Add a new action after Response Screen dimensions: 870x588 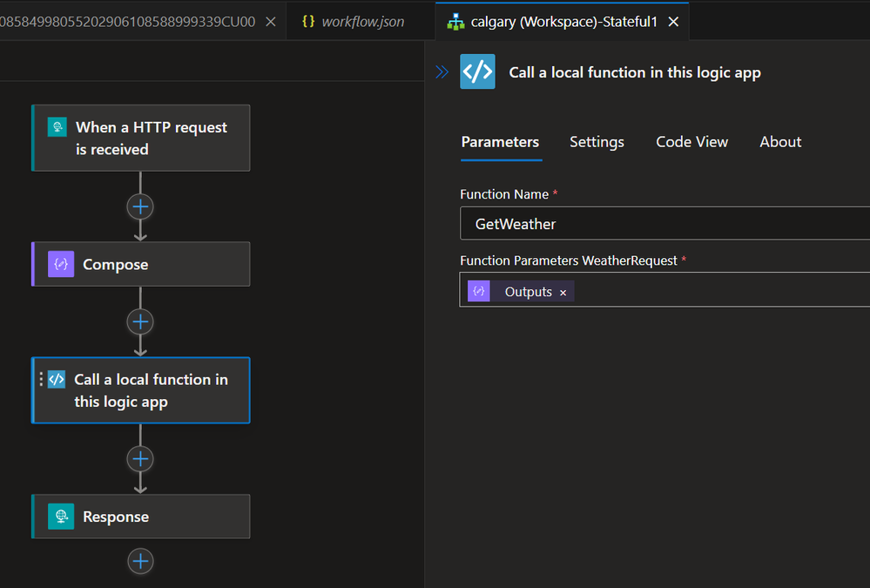click(140, 562)
